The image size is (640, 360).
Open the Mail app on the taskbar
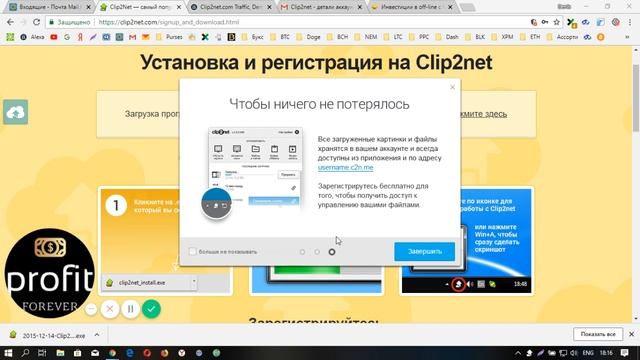(x=95, y=353)
